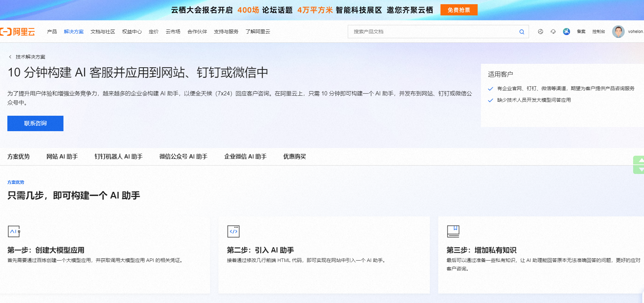Click the AI icon above 第一步
Viewport: 644px width, 303px height.
tap(14, 231)
